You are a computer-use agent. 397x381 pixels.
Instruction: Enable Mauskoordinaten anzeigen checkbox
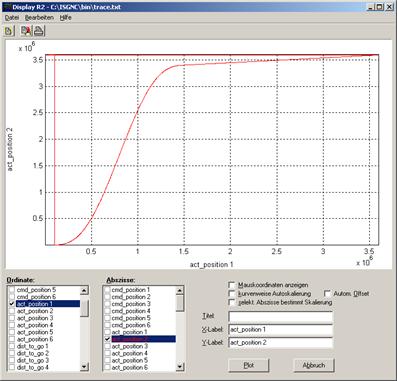(x=232, y=285)
